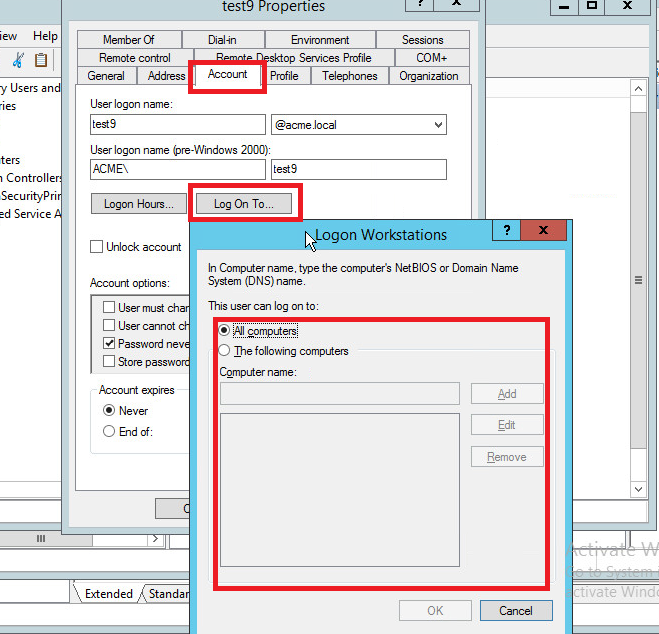Cancel the Logon Workstations dialog
Viewport: 659px width, 634px height.
click(x=516, y=610)
